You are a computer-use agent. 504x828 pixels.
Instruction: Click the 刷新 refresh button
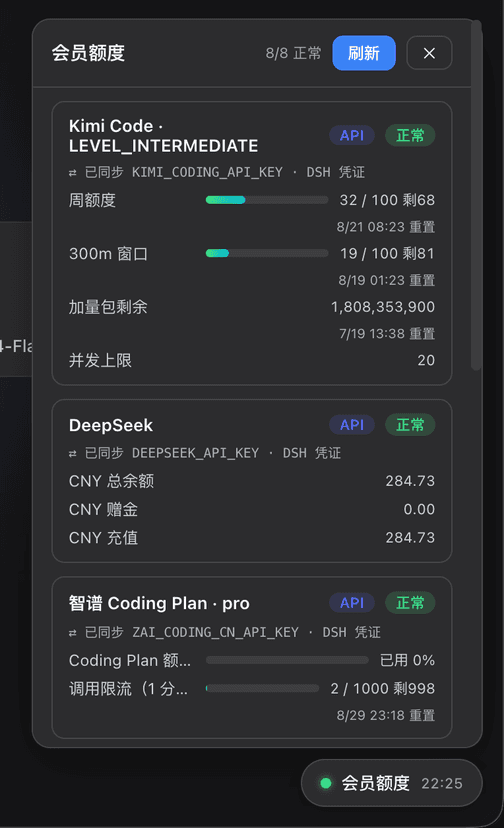363,53
